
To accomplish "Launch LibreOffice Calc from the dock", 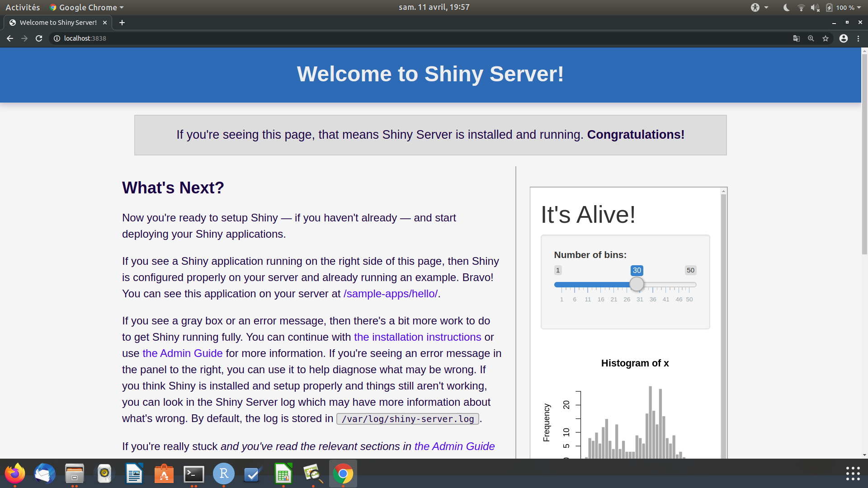I will tap(283, 474).
